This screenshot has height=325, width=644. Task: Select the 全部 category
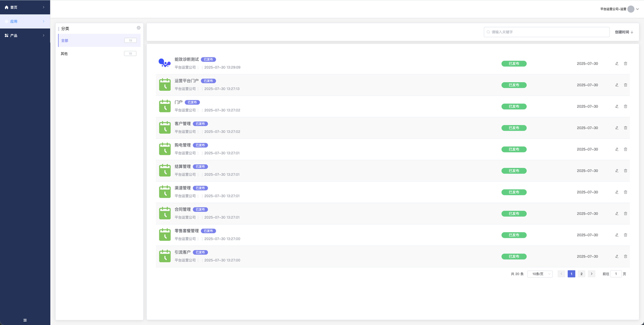click(x=98, y=40)
